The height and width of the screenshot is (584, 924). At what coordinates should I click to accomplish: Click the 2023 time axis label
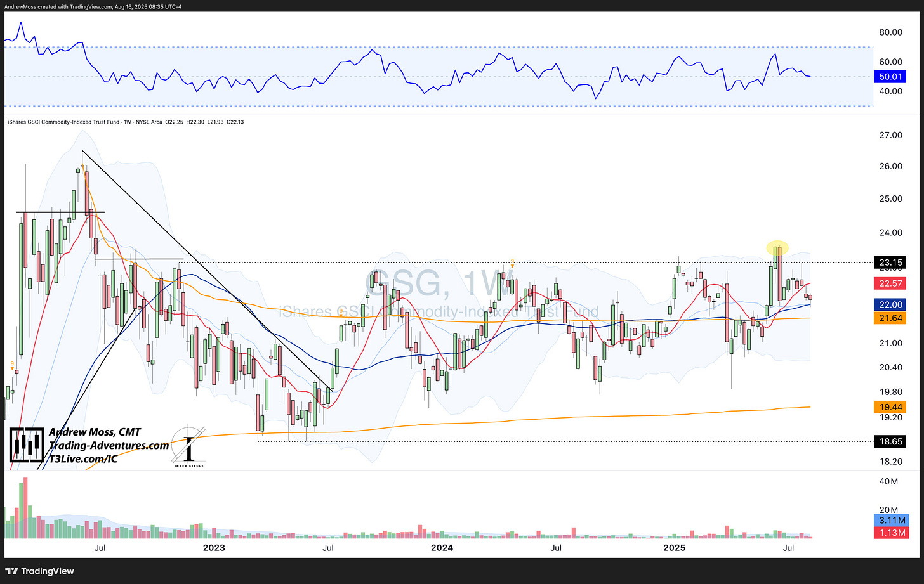click(213, 547)
